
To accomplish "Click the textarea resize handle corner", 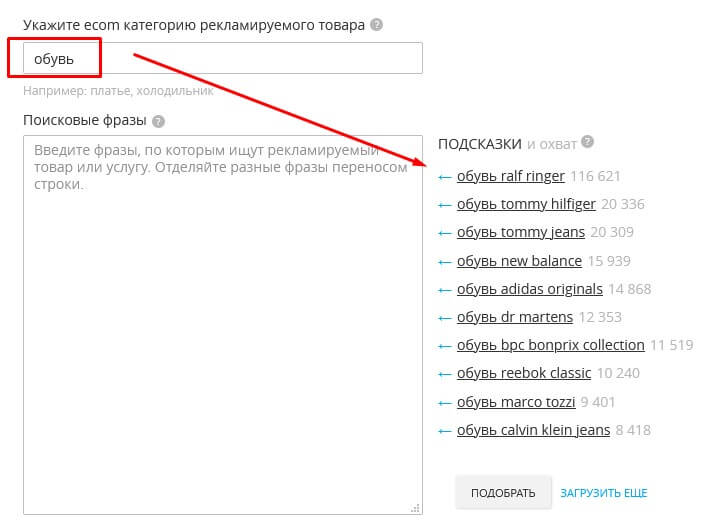I will pos(416,508).
